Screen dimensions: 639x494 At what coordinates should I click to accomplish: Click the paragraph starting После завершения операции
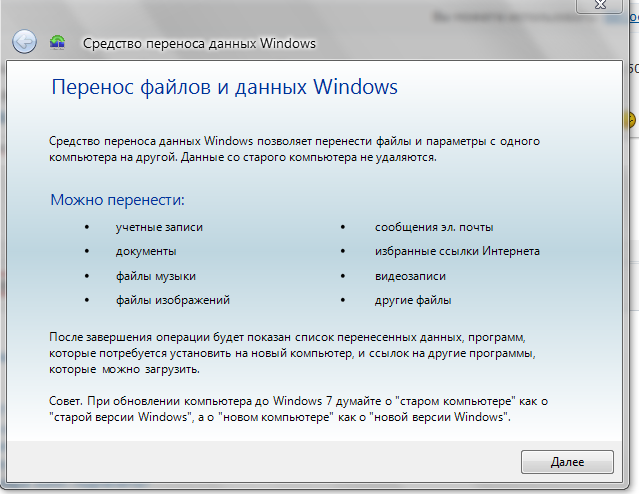[x=293, y=353]
